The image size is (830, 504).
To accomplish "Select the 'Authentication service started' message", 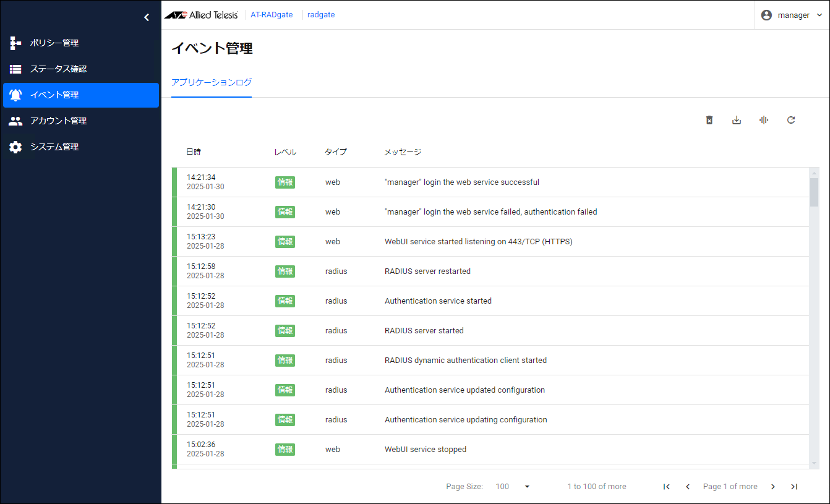I will pyautogui.click(x=438, y=301).
